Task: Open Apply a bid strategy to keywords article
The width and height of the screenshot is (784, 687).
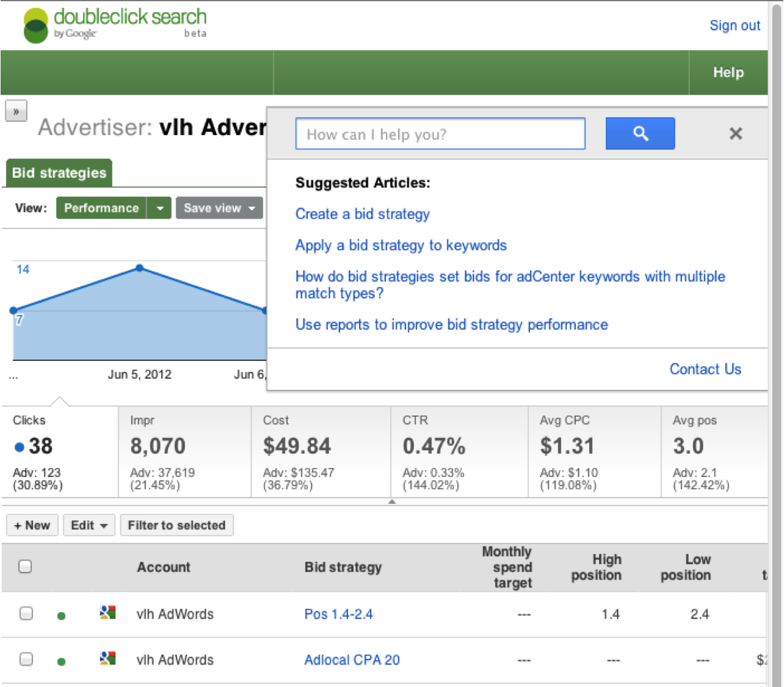Action: [401, 245]
